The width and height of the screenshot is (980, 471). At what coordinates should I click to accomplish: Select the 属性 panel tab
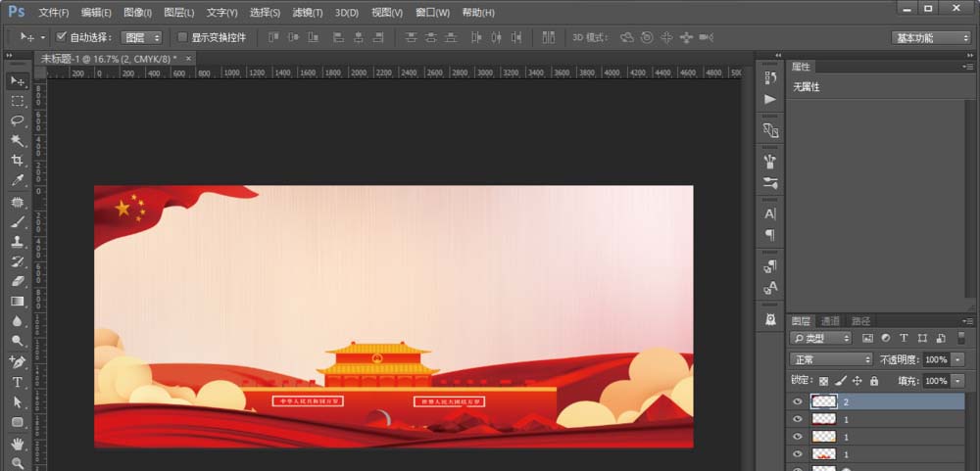pyautogui.click(x=801, y=67)
